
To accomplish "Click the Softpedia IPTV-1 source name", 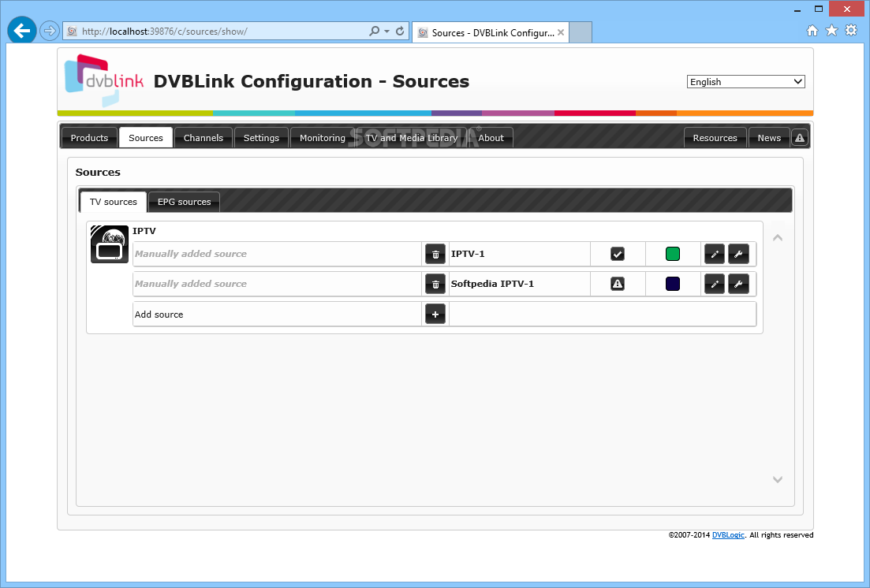I will pyautogui.click(x=492, y=284).
